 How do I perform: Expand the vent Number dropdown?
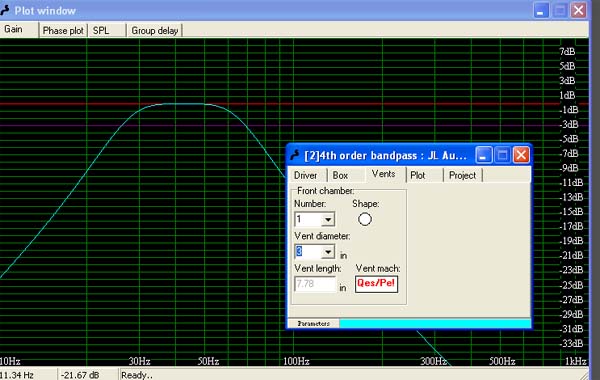click(328, 220)
